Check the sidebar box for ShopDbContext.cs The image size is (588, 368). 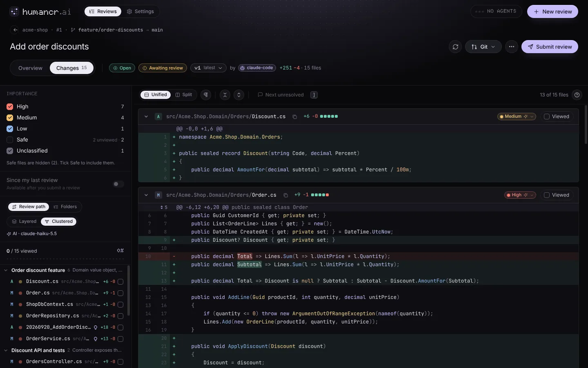(x=120, y=304)
